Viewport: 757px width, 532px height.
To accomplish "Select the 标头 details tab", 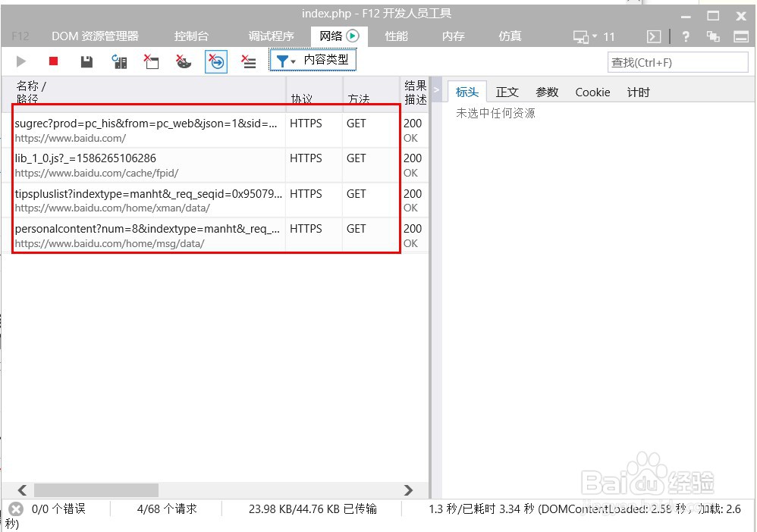I will (x=466, y=92).
